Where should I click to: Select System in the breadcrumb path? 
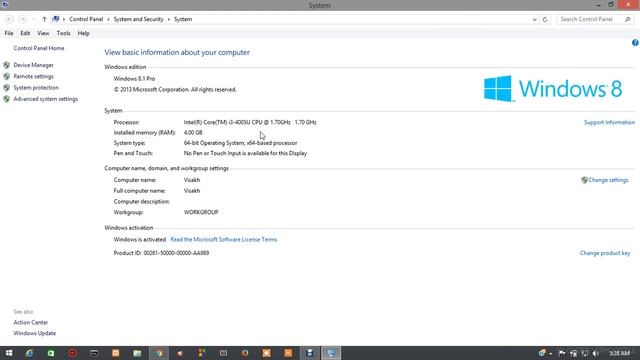[x=183, y=19]
